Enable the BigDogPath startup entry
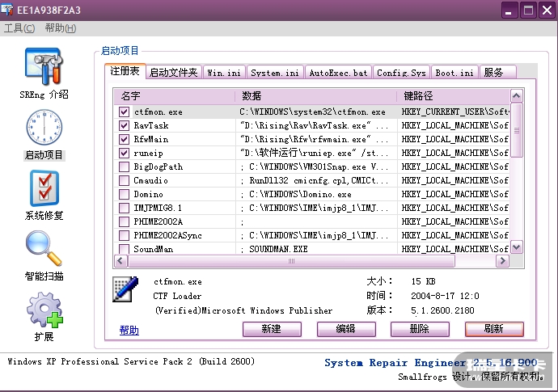This screenshot has height=392, width=558. pos(124,167)
